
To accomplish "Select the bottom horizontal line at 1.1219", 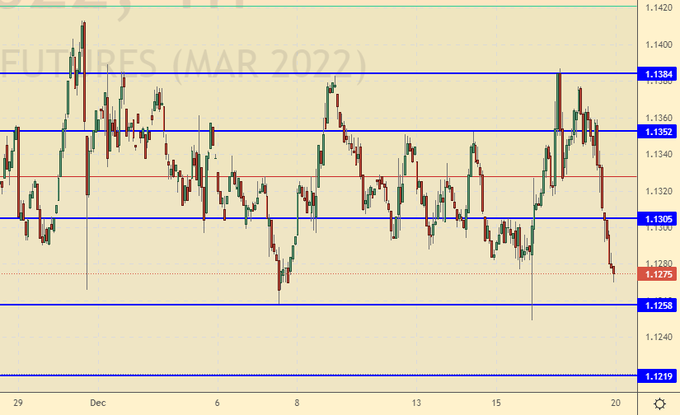I will 300,375.
